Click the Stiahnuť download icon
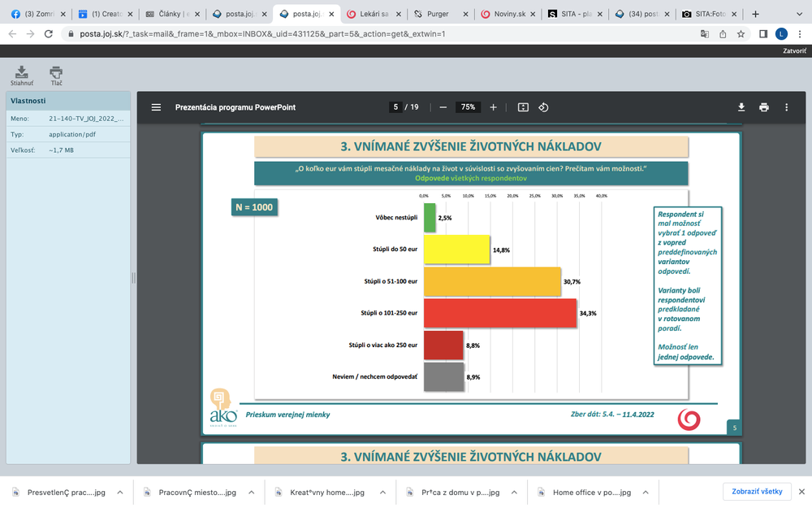The height and width of the screenshot is (508, 812). tap(22, 74)
